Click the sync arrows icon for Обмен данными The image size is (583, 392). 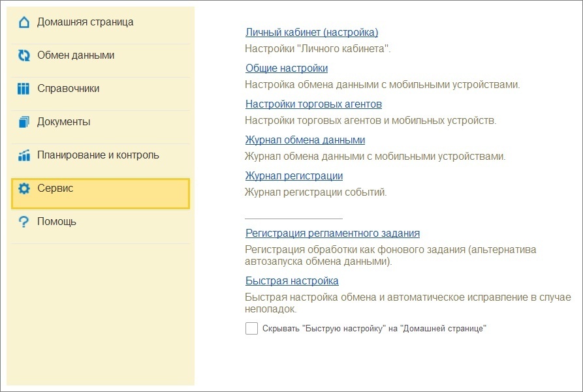coord(24,55)
